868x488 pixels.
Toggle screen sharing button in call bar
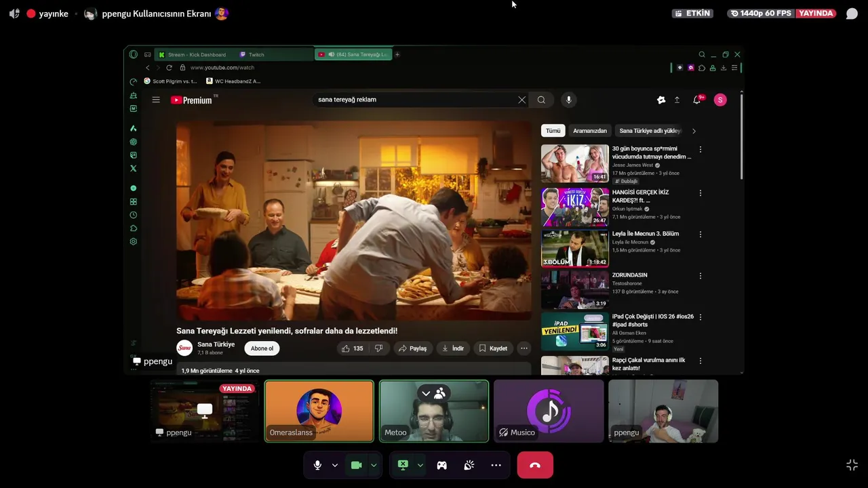click(x=403, y=465)
